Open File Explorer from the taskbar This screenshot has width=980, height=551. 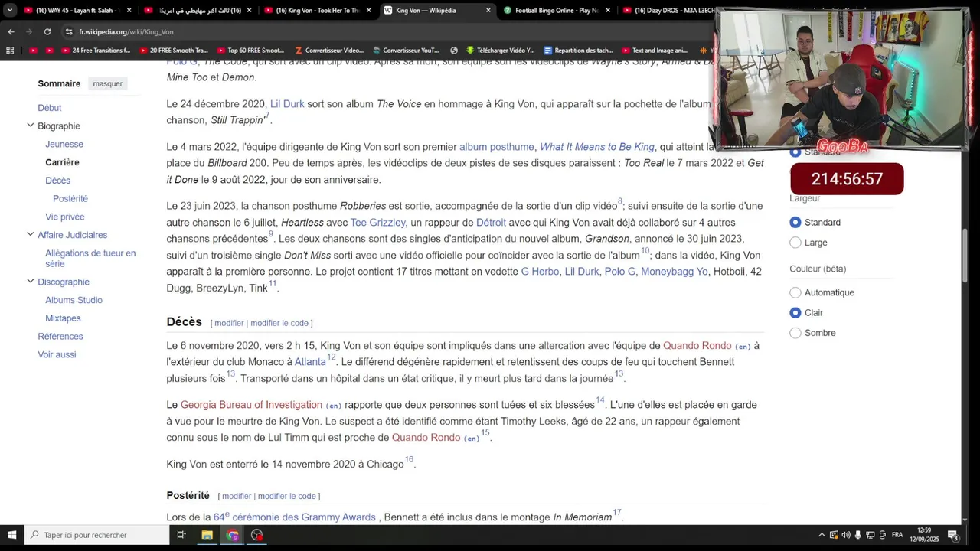207,535
